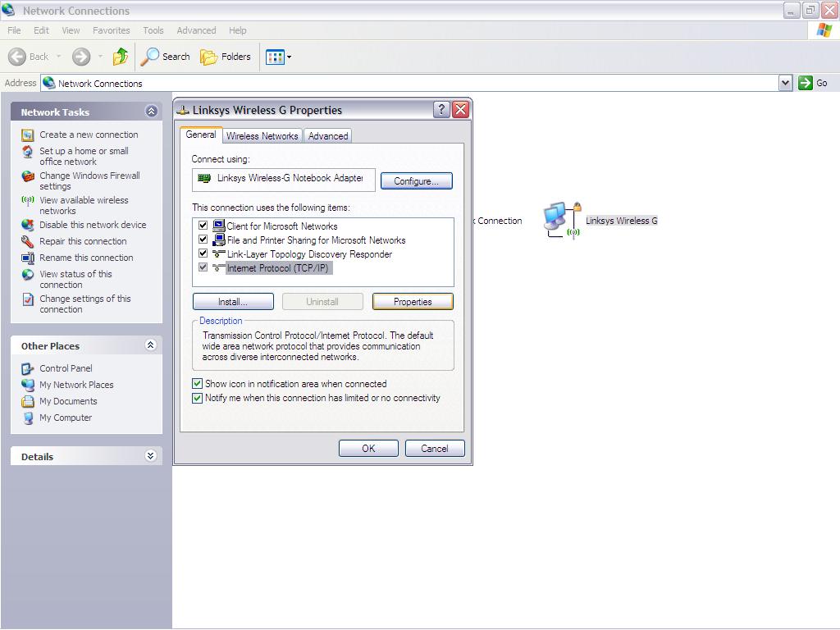Click the Help question mark in properties dialog
840x630 pixels.
(x=441, y=110)
